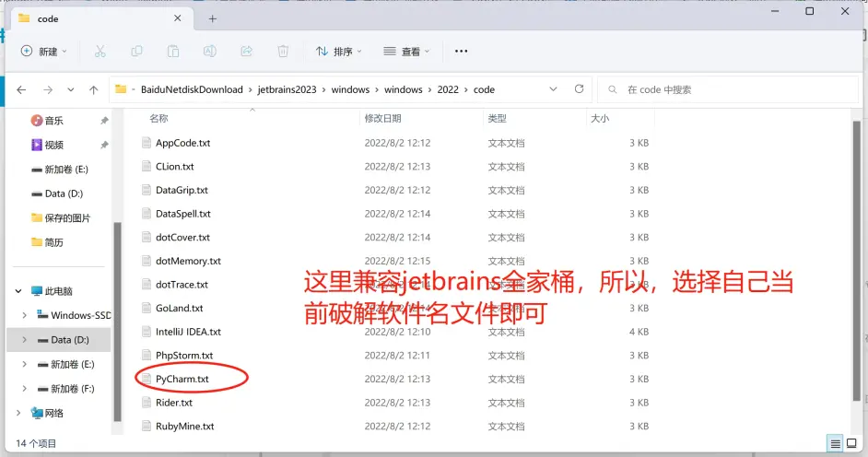Refresh the current folder view

click(x=579, y=89)
